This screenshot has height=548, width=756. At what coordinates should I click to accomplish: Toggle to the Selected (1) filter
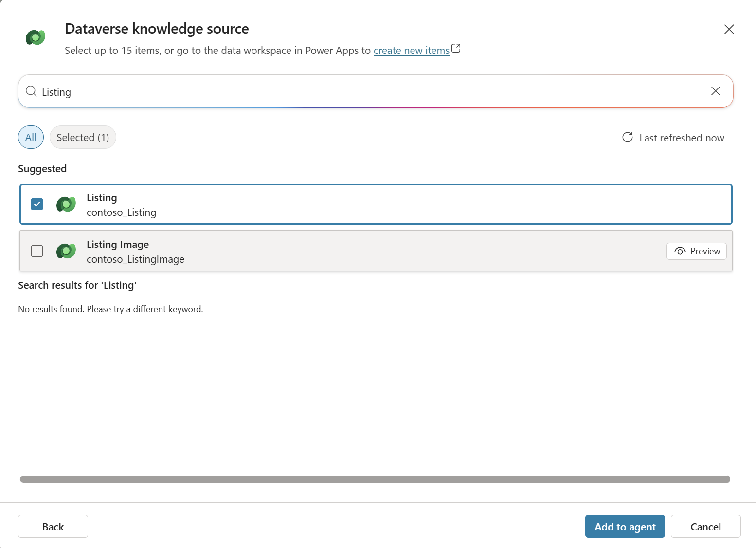pos(83,137)
